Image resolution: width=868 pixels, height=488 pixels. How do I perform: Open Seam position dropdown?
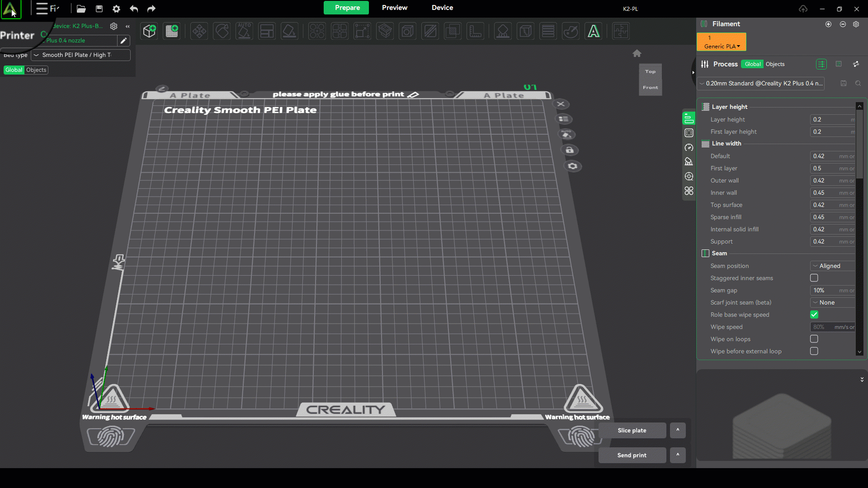[x=832, y=266]
